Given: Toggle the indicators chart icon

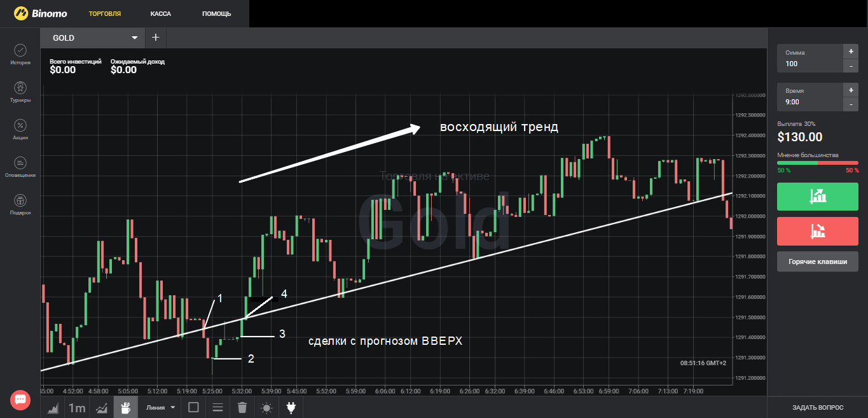Looking at the screenshot, I should point(100,408).
